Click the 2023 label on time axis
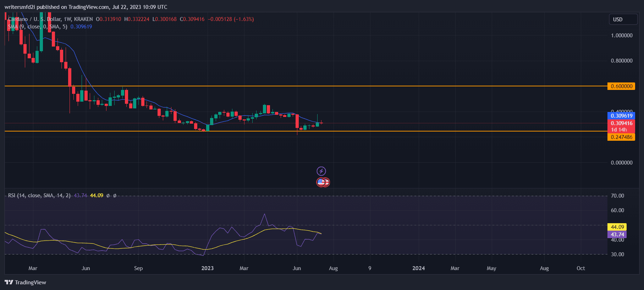This screenshot has width=644, height=290. [207, 268]
